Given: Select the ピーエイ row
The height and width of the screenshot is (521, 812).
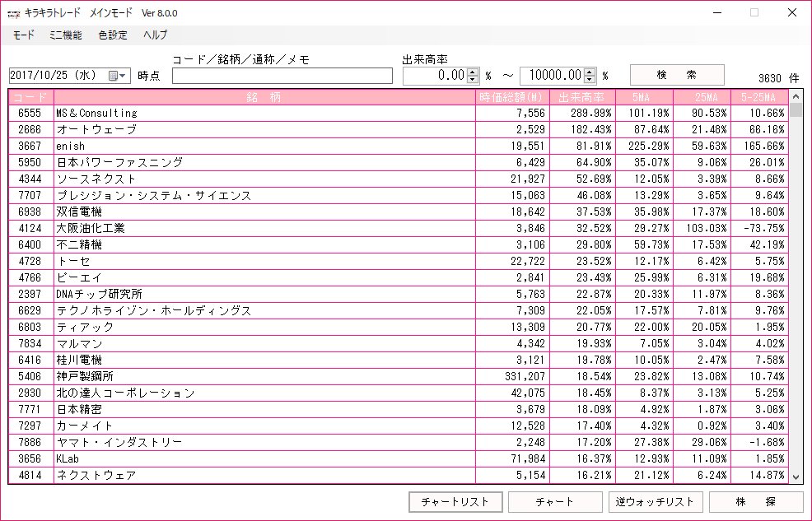Looking at the screenshot, I should click(x=399, y=278).
